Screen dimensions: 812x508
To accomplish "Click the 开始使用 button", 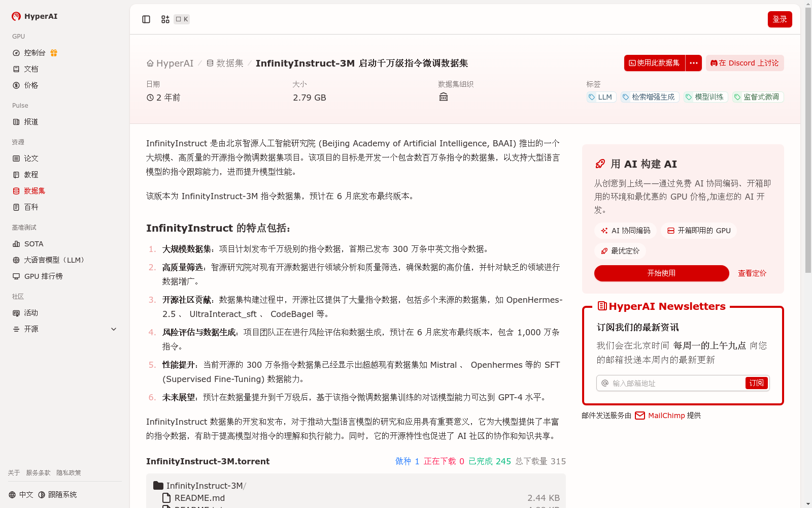I will pyautogui.click(x=662, y=273).
